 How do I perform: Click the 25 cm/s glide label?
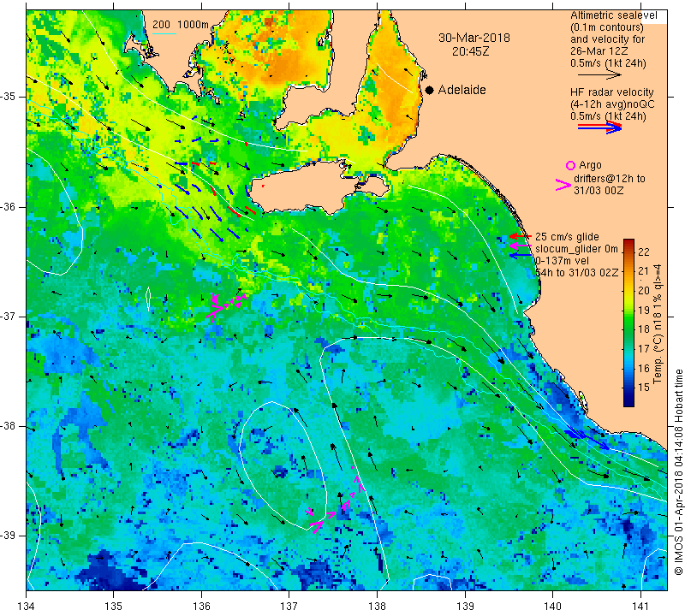[567, 237]
